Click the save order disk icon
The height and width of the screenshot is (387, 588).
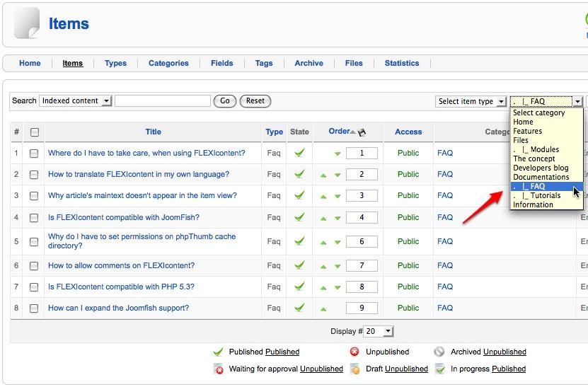point(362,132)
